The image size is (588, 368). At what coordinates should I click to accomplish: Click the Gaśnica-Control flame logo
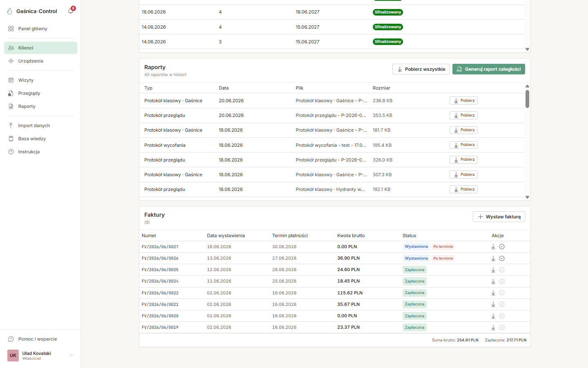coord(10,11)
